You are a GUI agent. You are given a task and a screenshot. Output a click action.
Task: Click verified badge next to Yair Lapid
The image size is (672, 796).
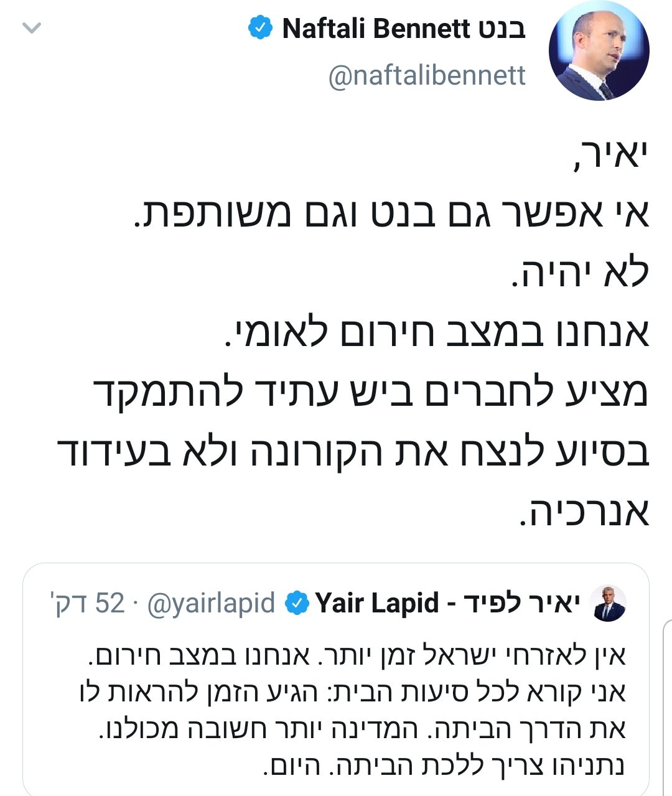pos(297,602)
